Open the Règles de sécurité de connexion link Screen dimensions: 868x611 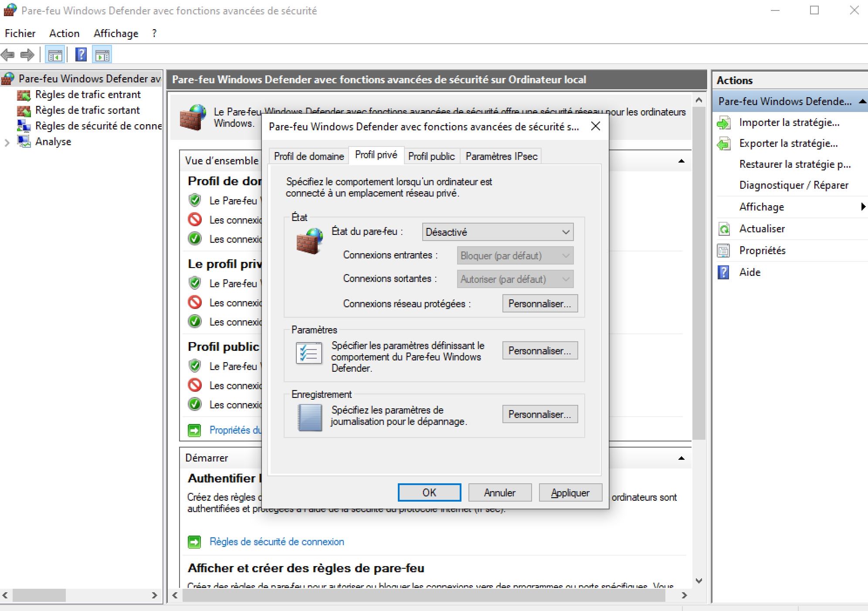(277, 542)
